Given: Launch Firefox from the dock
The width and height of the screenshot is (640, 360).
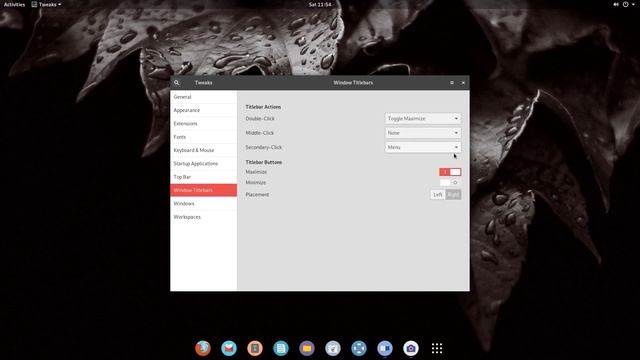Looking at the screenshot, I should (203, 348).
